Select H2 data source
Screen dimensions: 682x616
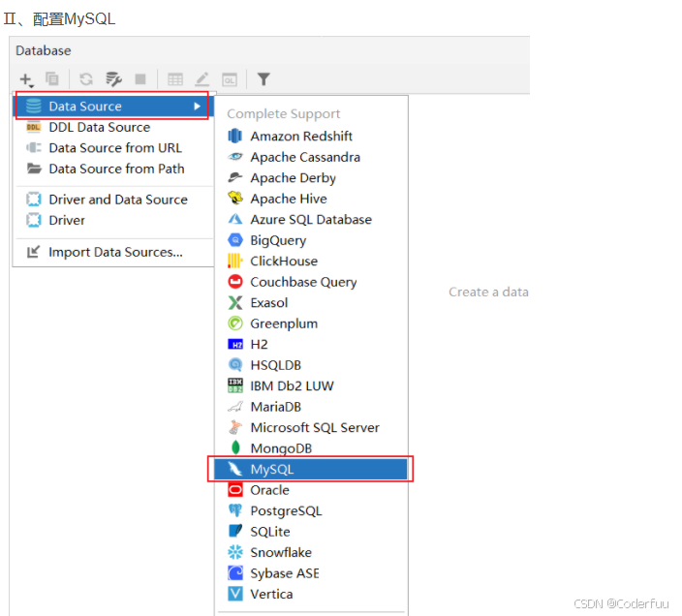pos(311,344)
